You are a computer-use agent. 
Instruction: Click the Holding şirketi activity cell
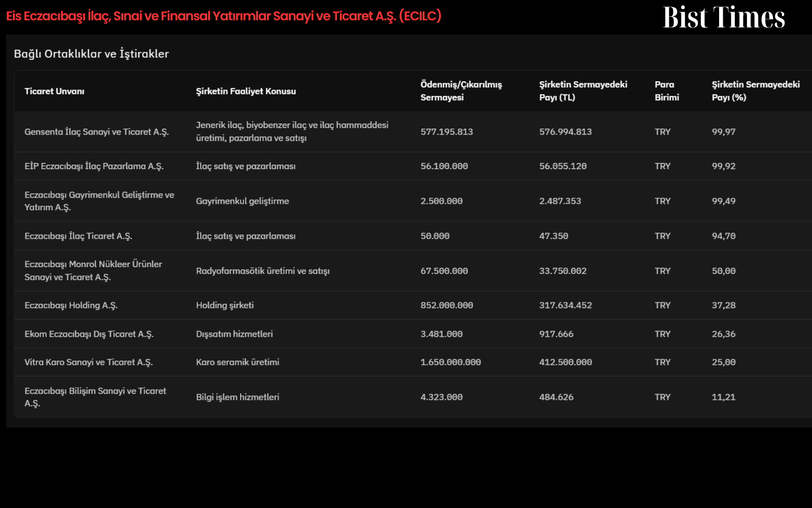pos(225,305)
